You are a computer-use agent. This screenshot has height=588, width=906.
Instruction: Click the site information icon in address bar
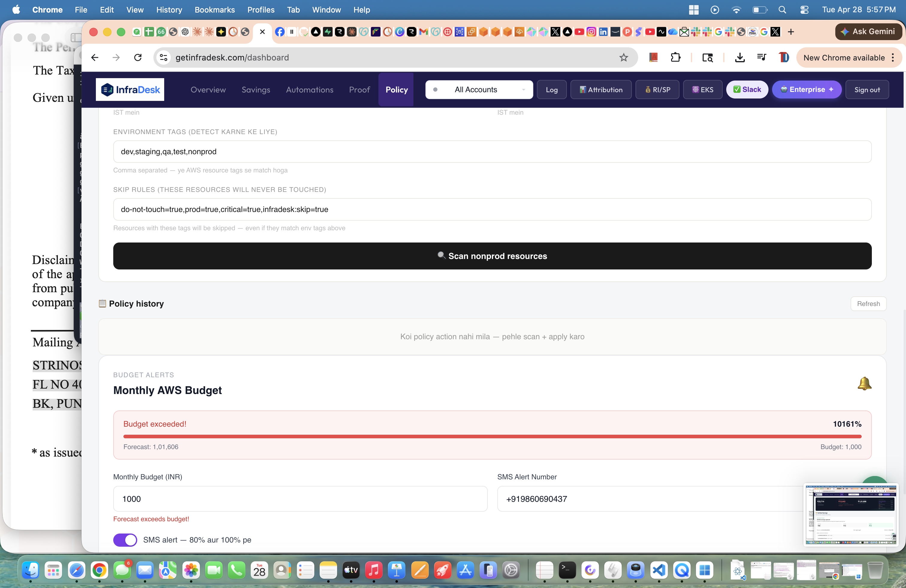coord(164,57)
